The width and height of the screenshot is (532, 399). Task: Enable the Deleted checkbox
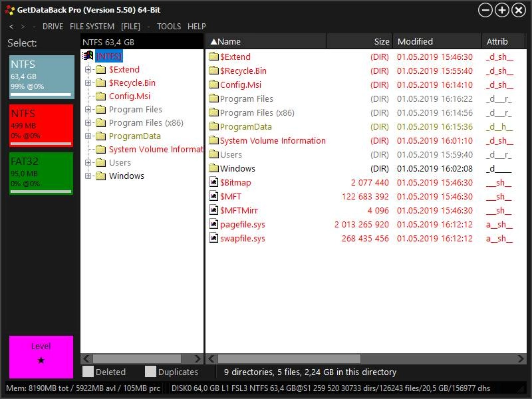88,372
